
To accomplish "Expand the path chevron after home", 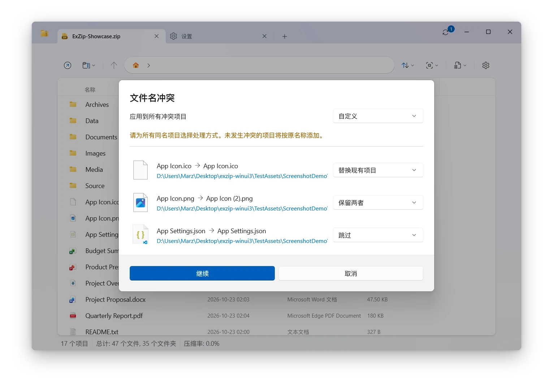I will coord(148,65).
